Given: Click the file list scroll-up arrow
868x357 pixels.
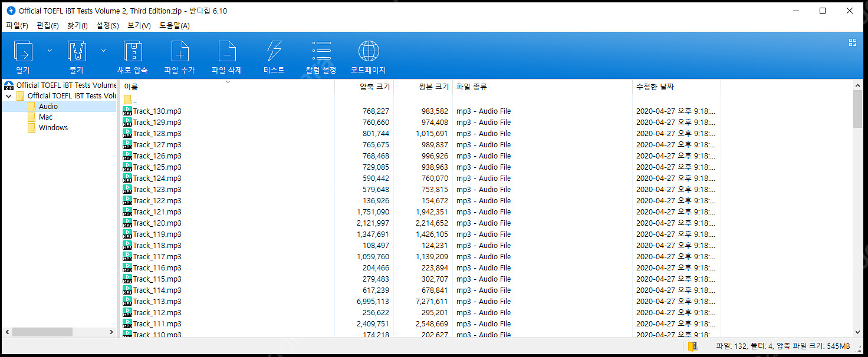Looking at the screenshot, I should (x=858, y=85).
